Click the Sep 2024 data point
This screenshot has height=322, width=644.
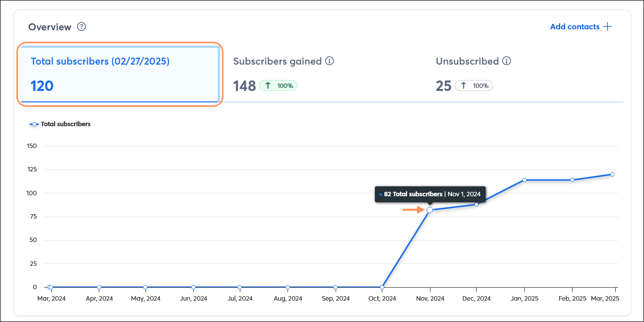[x=335, y=287]
